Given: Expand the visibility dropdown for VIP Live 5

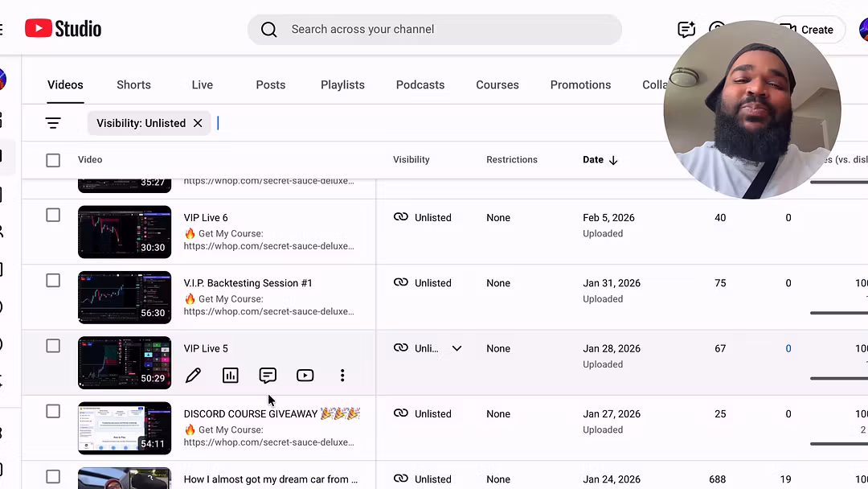Looking at the screenshot, I should click(x=457, y=348).
